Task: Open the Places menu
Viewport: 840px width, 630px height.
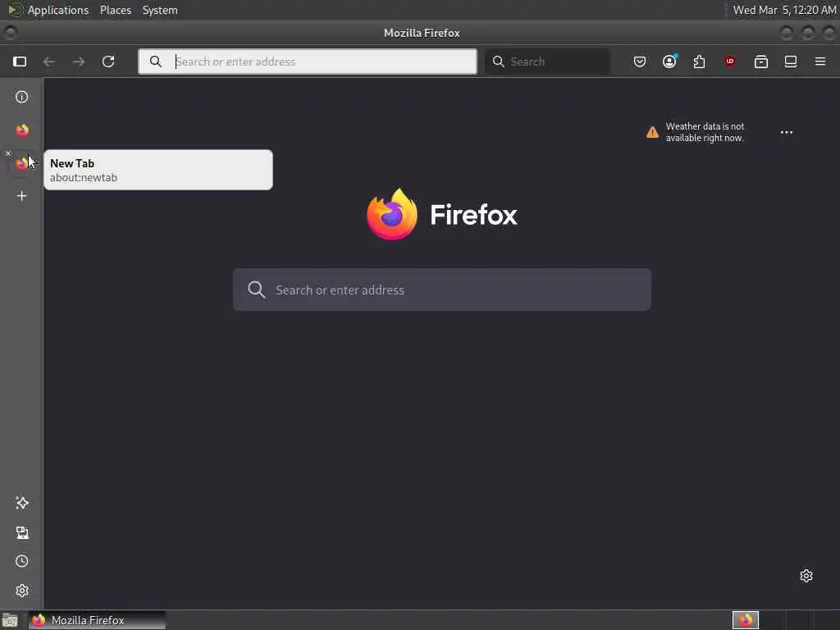Action: click(x=116, y=10)
